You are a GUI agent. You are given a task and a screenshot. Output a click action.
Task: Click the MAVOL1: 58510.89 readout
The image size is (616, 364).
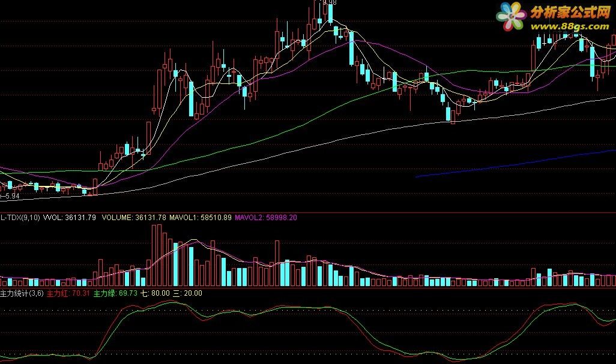click(x=201, y=217)
